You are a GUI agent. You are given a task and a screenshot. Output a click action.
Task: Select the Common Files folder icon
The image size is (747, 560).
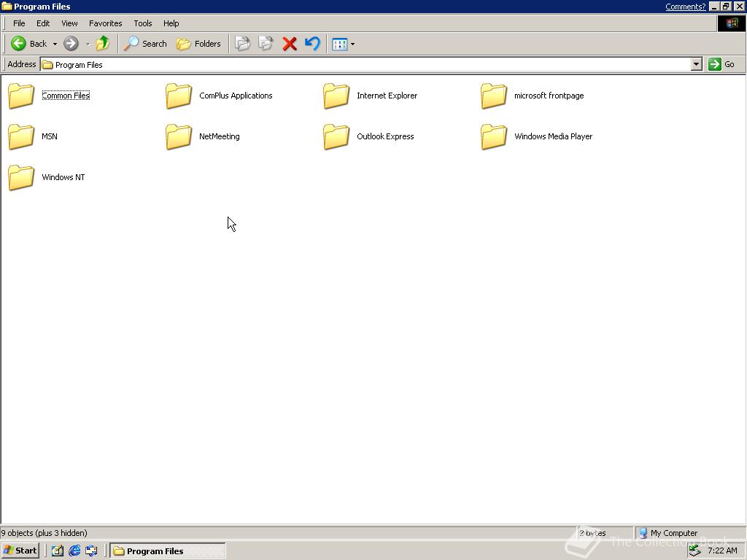tap(21, 96)
